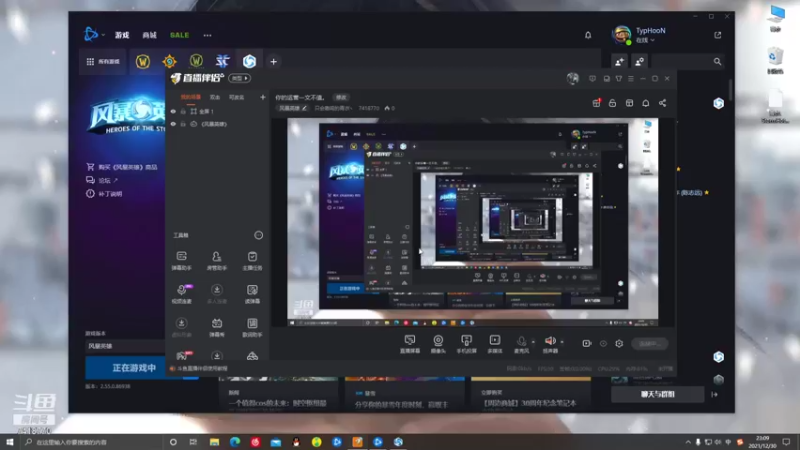Expand the TypHooN online status dropdown
Screen dimensions: 800x450
click(x=645, y=40)
